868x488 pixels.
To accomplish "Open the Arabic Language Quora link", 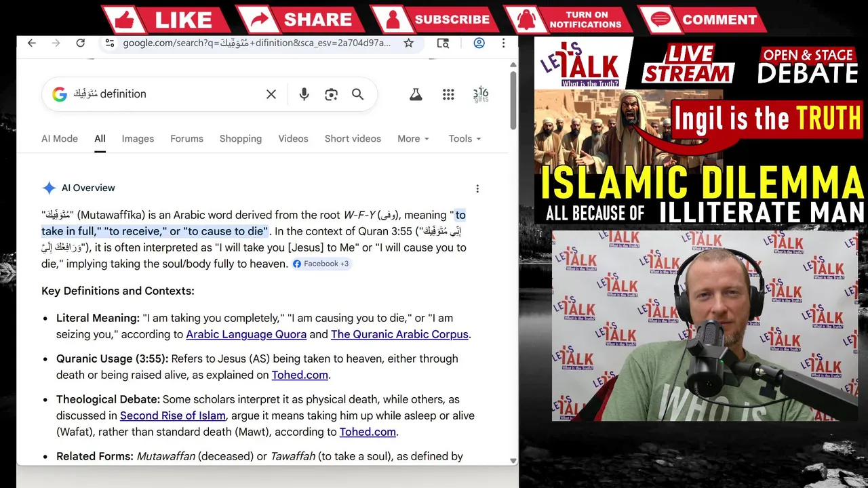I will coord(246,334).
